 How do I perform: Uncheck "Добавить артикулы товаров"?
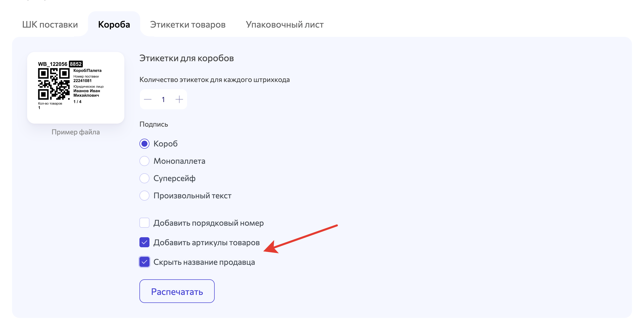145,242
